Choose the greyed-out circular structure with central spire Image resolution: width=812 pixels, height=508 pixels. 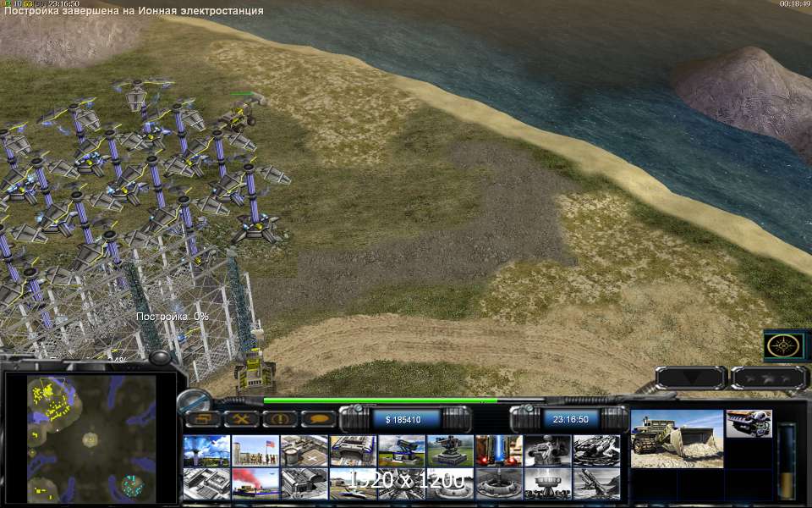pos(499,483)
